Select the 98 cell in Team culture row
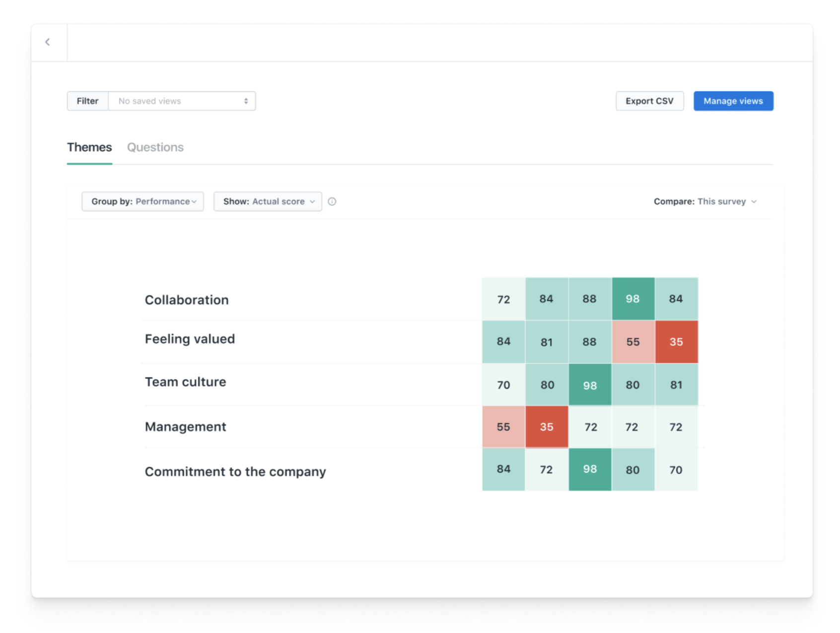The image size is (840, 633). click(x=590, y=385)
